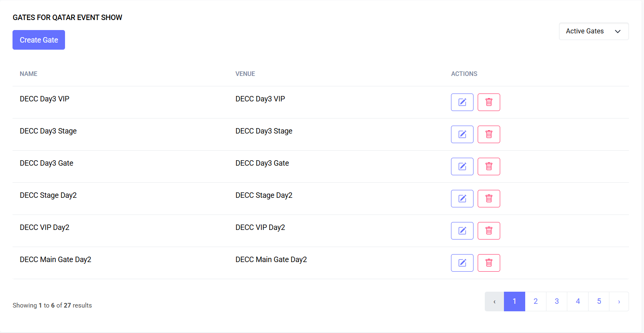Click edit icon for DECC Day3 Gate

[x=462, y=166]
